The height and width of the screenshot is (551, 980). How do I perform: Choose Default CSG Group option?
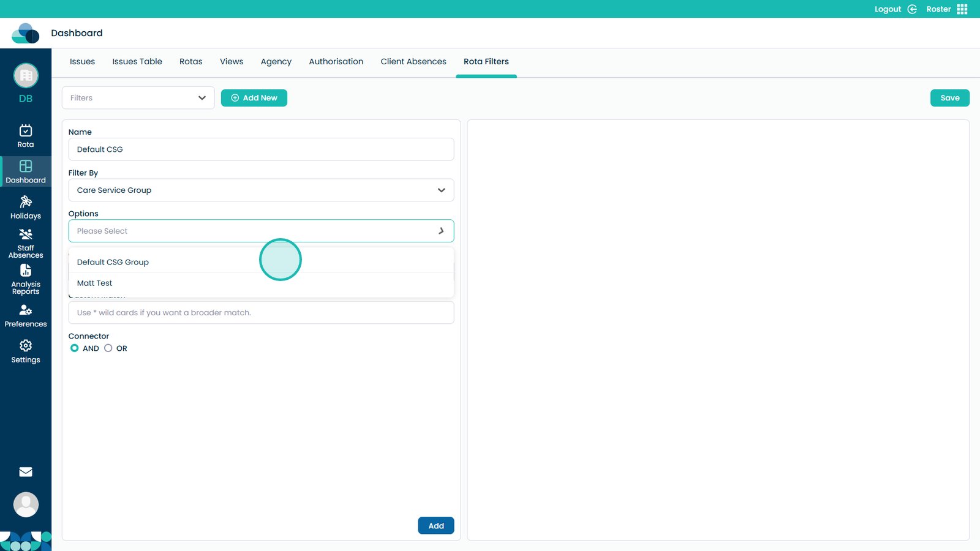click(113, 262)
